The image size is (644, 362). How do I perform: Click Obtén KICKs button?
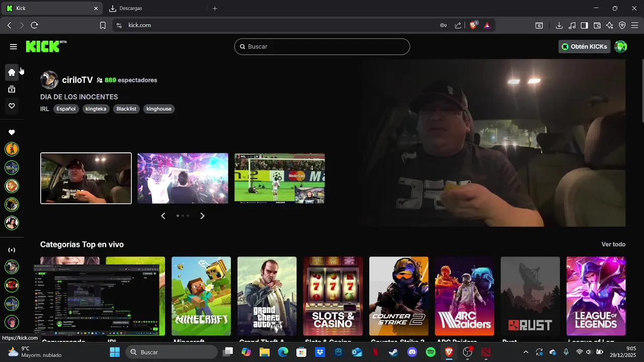[x=584, y=47]
